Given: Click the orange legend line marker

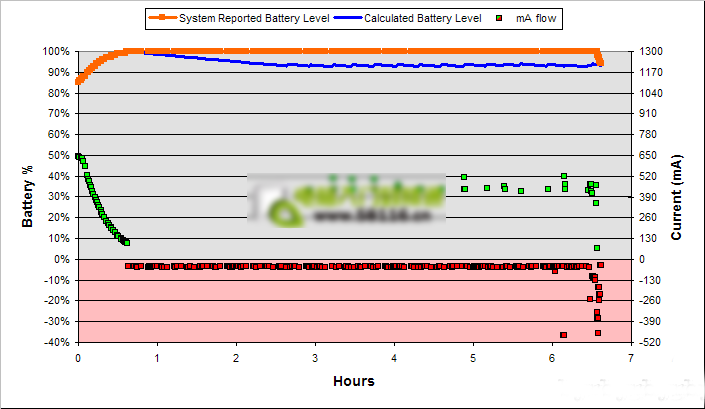Looking at the screenshot, I should [162, 18].
